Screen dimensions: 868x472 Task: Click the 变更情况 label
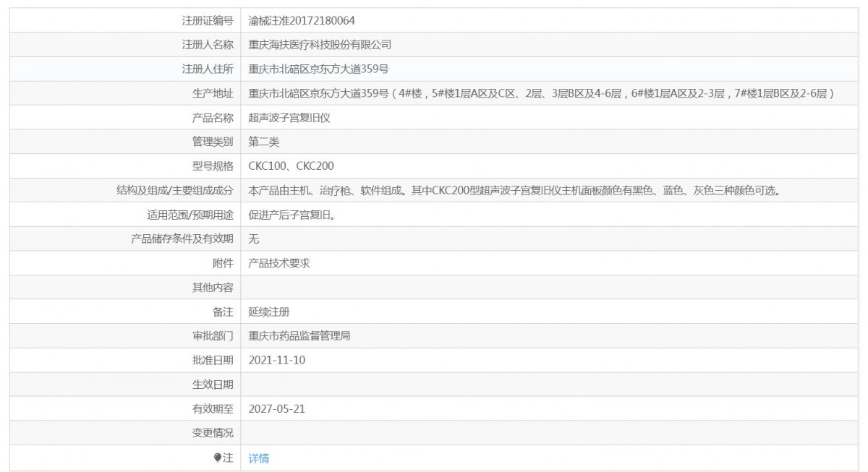click(x=213, y=433)
